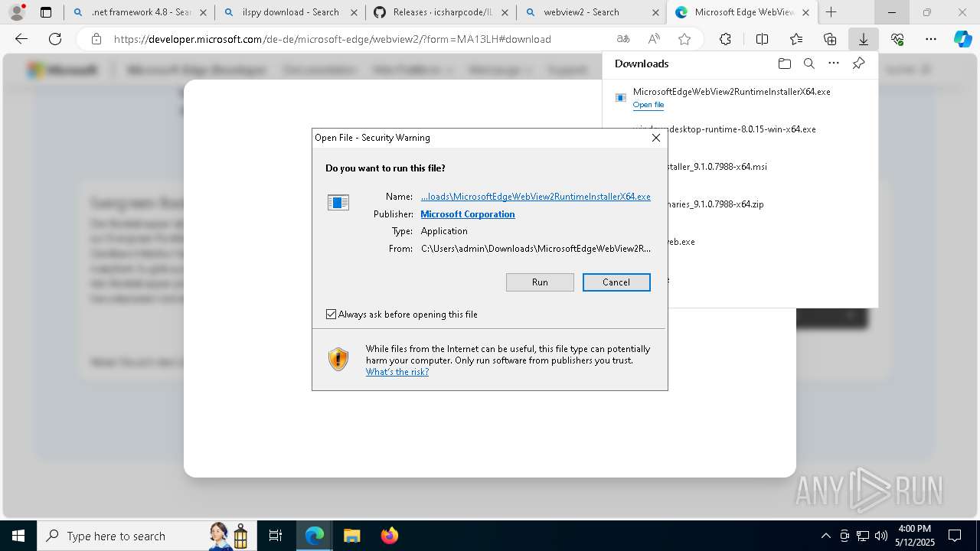The image size is (980, 551).
Task: Click the address bar URL field
Action: pos(332,39)
